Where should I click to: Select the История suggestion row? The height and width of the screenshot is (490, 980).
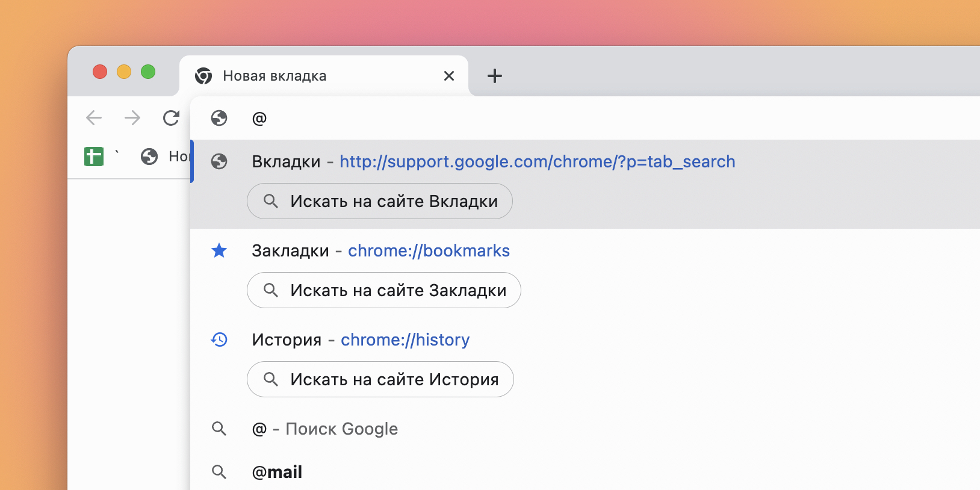click(585, 362)
